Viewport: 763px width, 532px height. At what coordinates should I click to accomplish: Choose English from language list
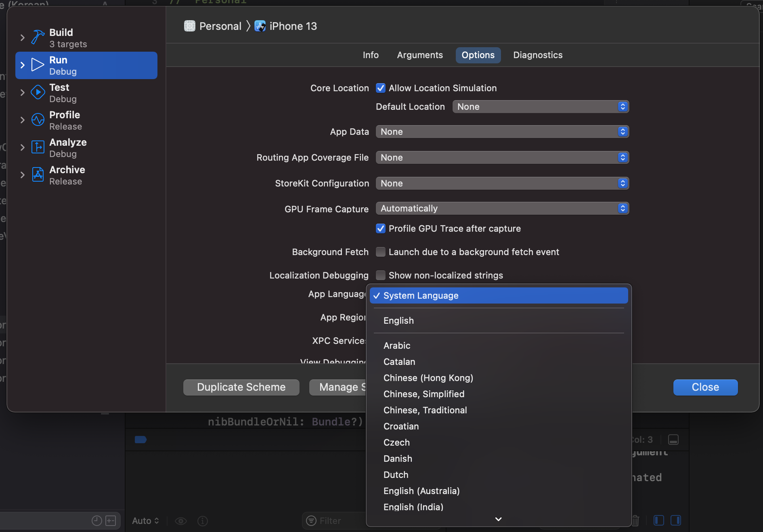499,320
